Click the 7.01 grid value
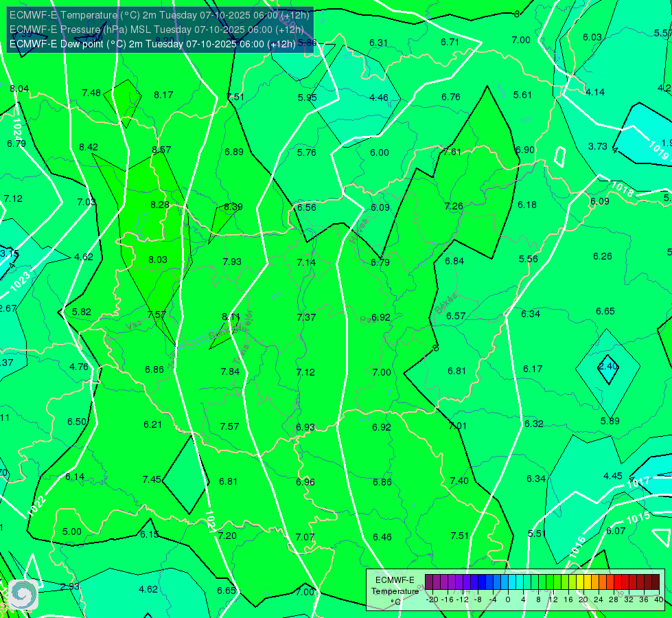 pyautogui.click(x=457, y=426)
